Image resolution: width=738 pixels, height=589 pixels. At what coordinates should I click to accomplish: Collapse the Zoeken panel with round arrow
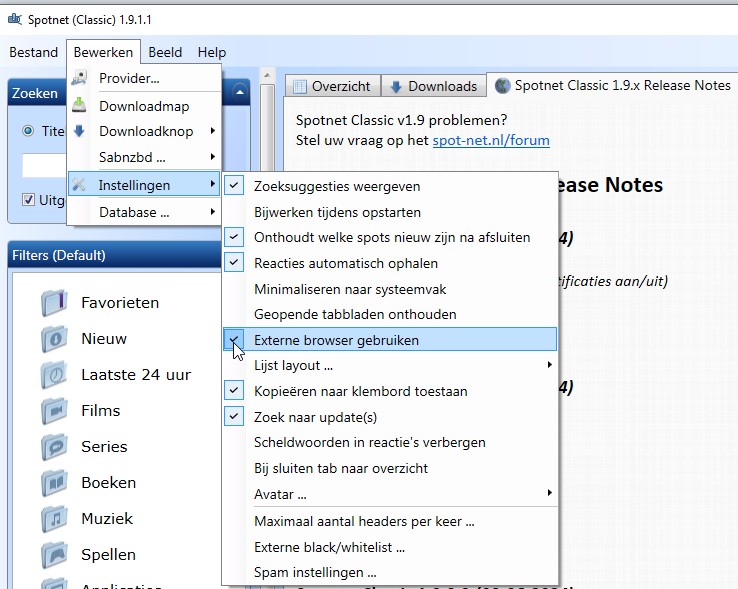coord(240,92)
